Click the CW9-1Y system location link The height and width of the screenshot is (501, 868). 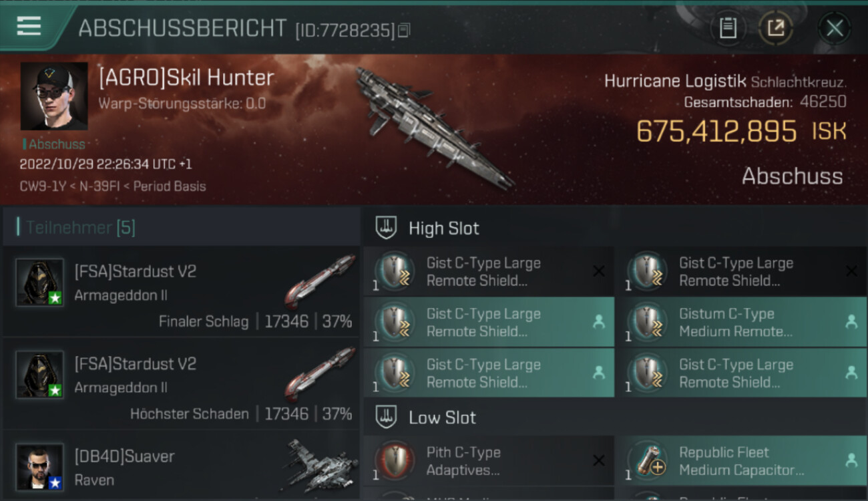(43, 186)
